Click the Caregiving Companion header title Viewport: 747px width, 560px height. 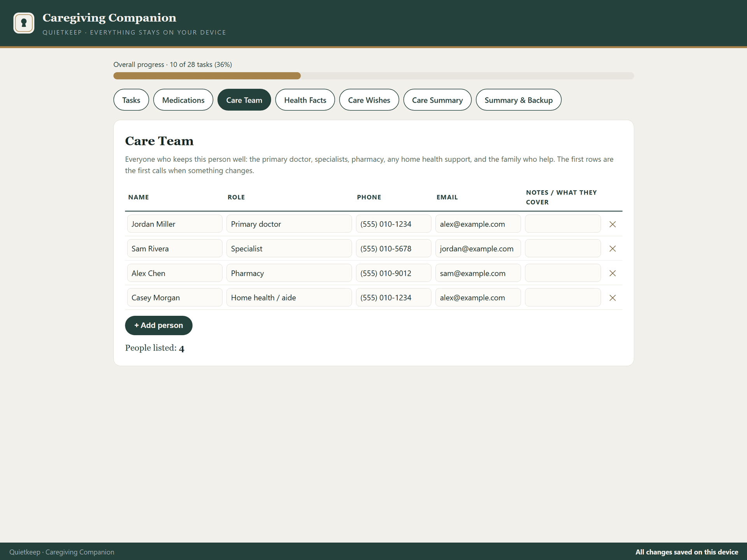[109, 18]
